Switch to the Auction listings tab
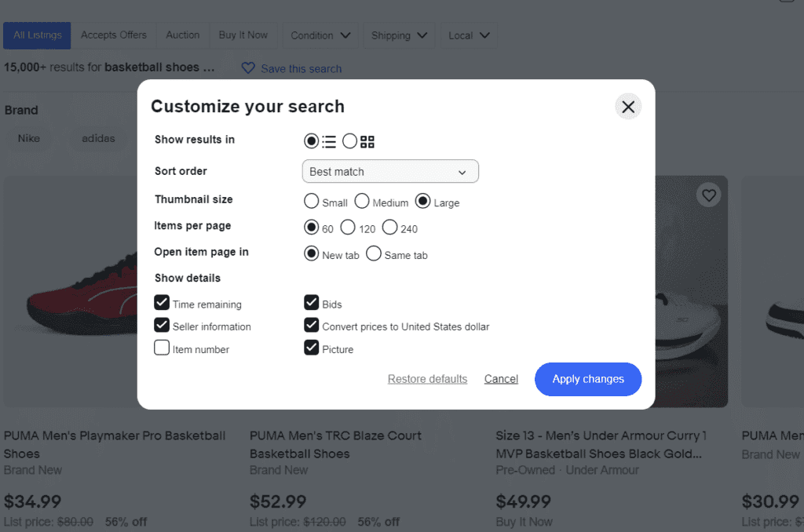804x532 pixels. point(182,35)
